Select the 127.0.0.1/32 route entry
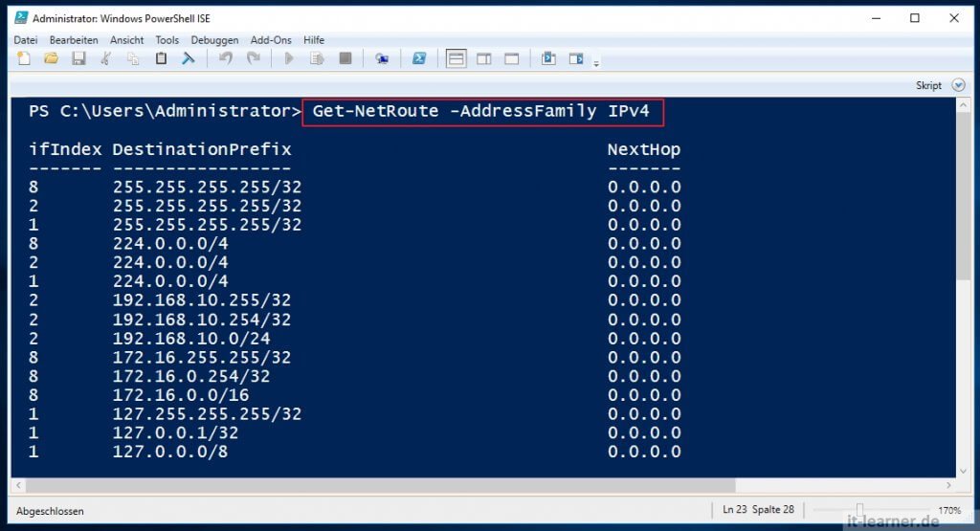The image size is (980, 531). pos(175,432)
